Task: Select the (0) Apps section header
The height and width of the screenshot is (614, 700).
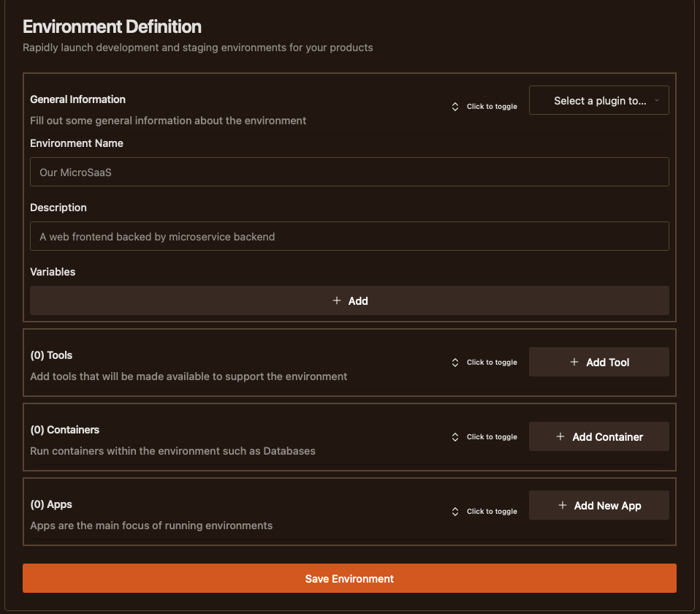Action: 50,504
